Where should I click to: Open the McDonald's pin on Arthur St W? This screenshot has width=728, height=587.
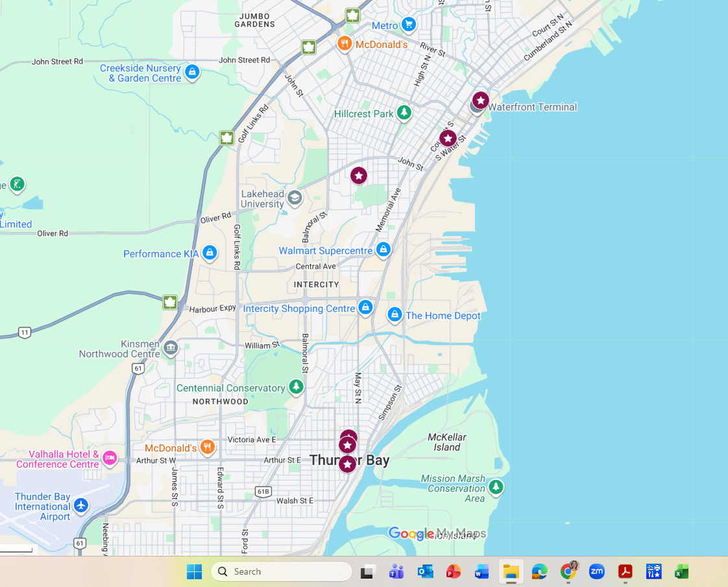(x=207, y=448)
